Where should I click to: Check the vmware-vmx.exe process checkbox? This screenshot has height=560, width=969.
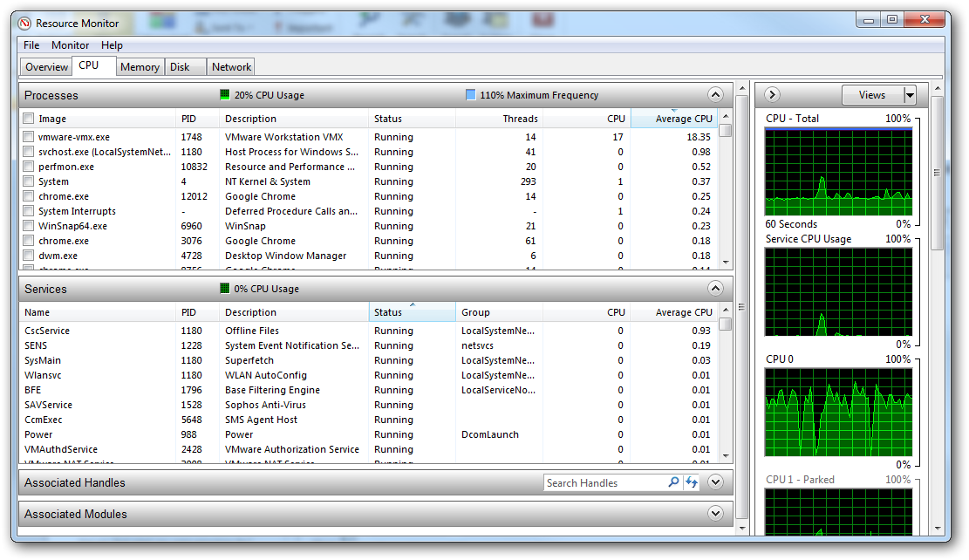29,137
